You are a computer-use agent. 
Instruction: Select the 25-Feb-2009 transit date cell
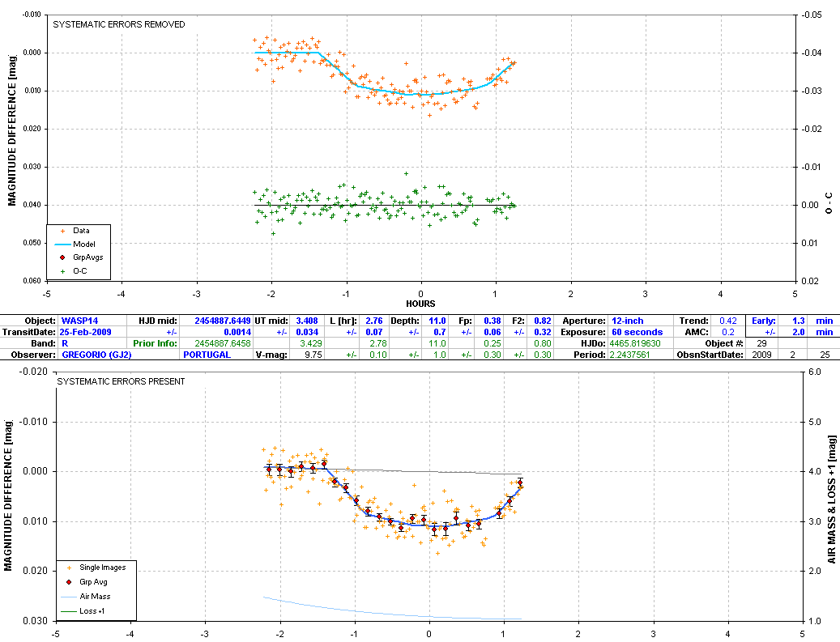[x=86, y=332]
